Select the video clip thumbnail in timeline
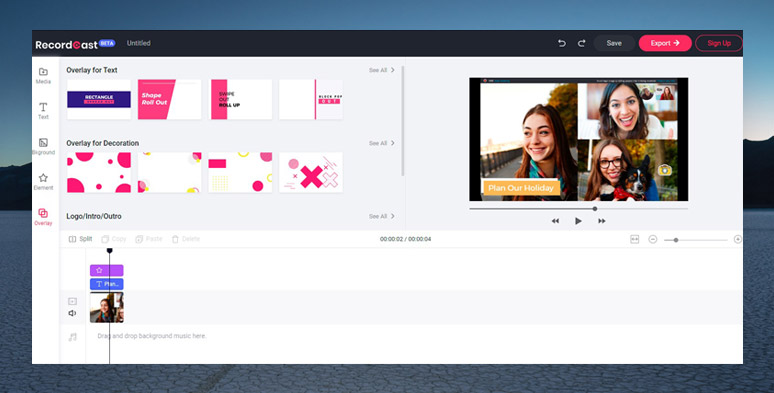Image resolution: width=774 pixels, height=393 pixels. [x=107, y=307]
